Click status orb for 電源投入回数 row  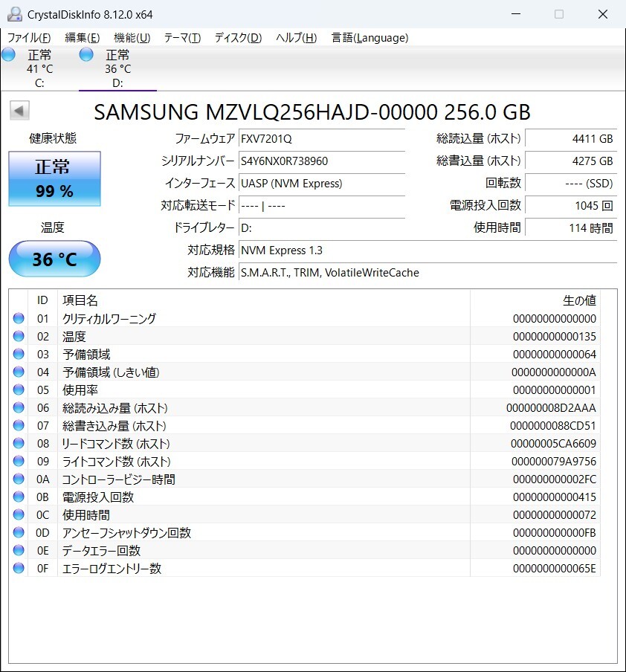tap(19, 497)
